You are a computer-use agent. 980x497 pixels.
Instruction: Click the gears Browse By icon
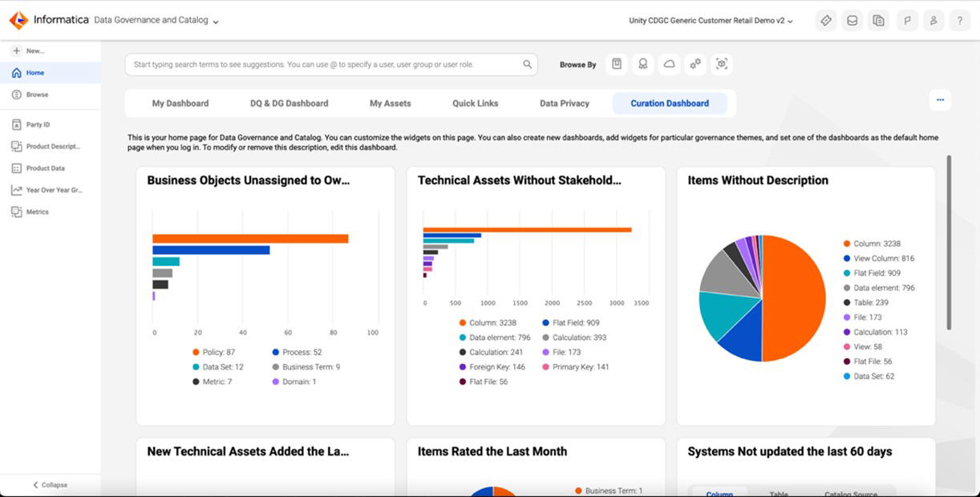coord(695,64)
